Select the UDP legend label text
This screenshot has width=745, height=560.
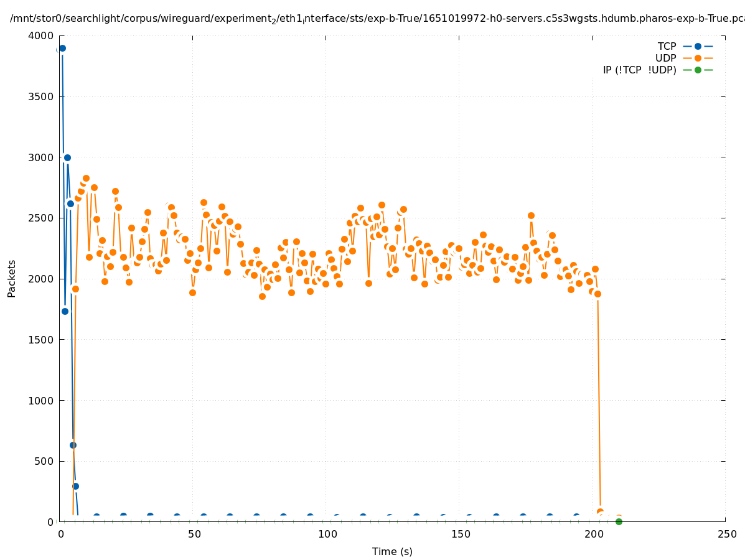pyautogui.click(x=665, y=58)
